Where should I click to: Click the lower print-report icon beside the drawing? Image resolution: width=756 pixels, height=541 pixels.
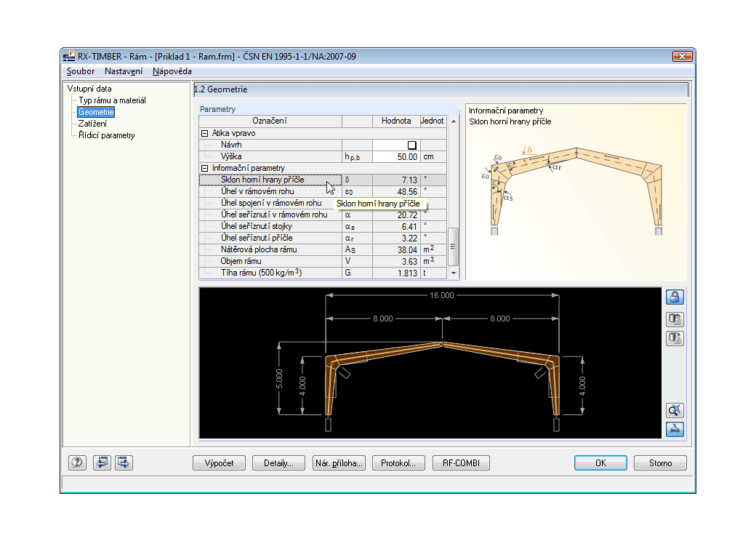pyautogui.click(x=675, y=338)
